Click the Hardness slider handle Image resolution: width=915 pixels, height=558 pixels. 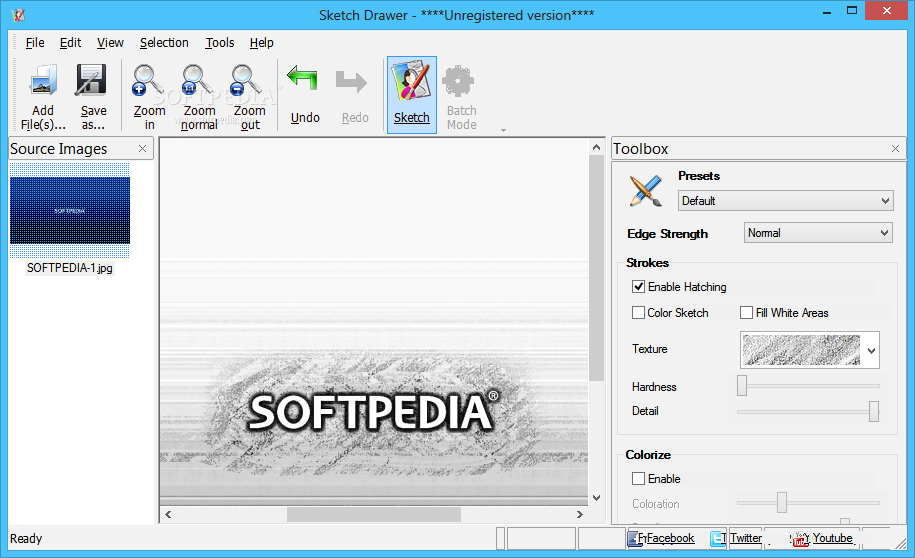(742, 386)
